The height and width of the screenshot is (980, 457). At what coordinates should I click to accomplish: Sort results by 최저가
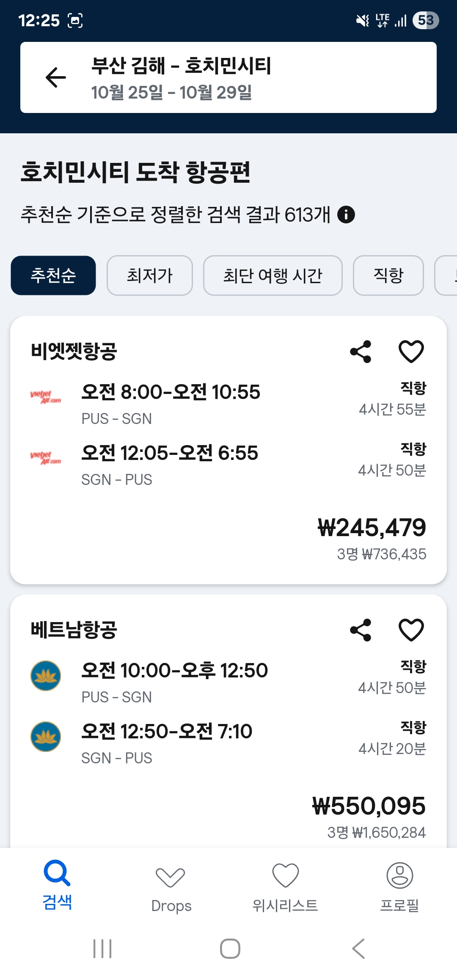150,275
